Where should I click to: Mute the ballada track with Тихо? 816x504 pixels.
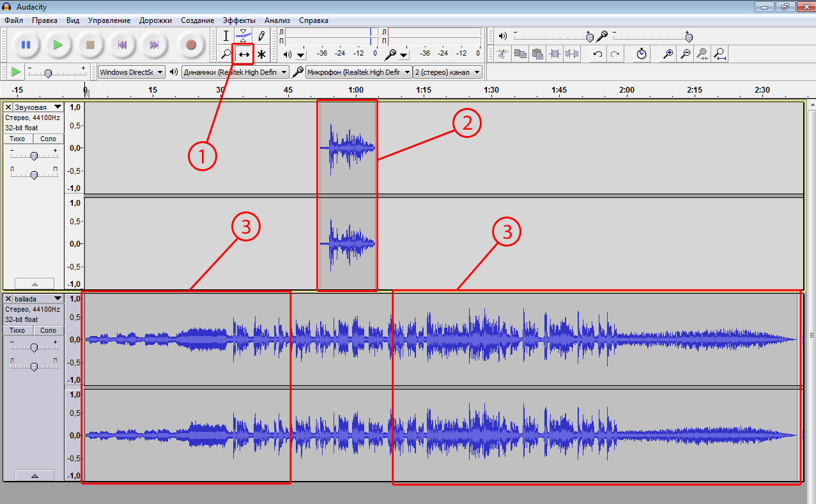click(x=17, y=330)
